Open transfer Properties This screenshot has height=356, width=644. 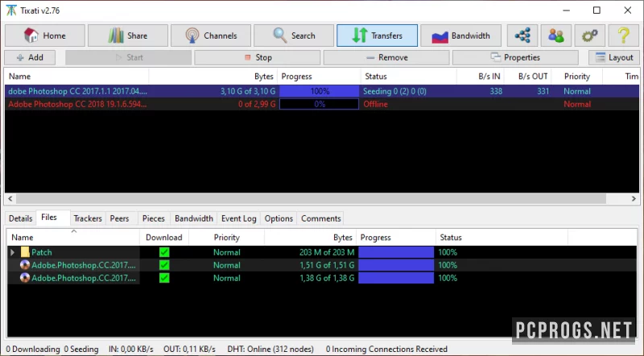515,57
